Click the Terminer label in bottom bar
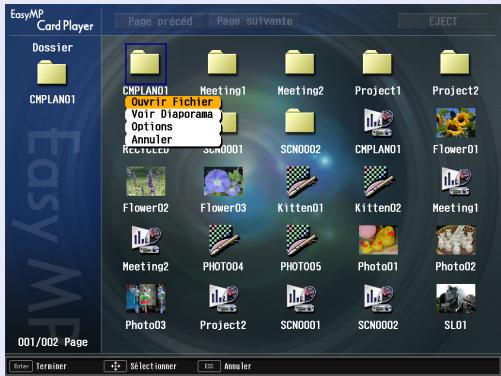This screenshot has height=376, width=501. tap(51, 366)
